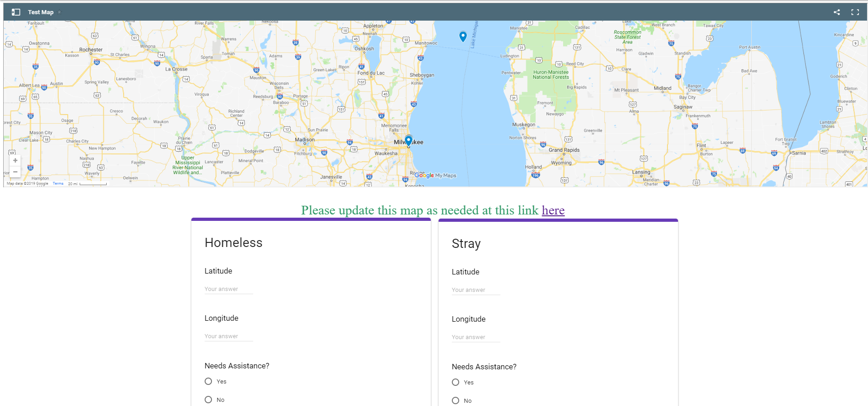868x406 pixels.
Task: Select the blue pin in Lake Michigan
Action: pyautogui.click(x=463, y=36)
